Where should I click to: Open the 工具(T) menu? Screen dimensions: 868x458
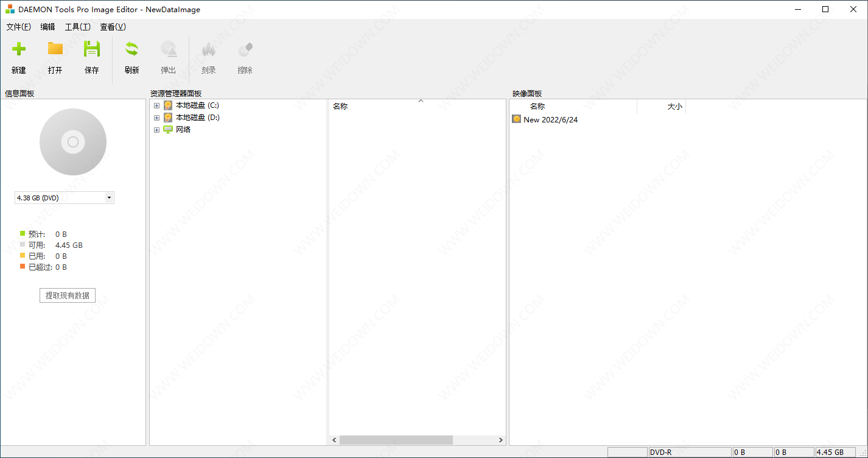pos(78,27)
